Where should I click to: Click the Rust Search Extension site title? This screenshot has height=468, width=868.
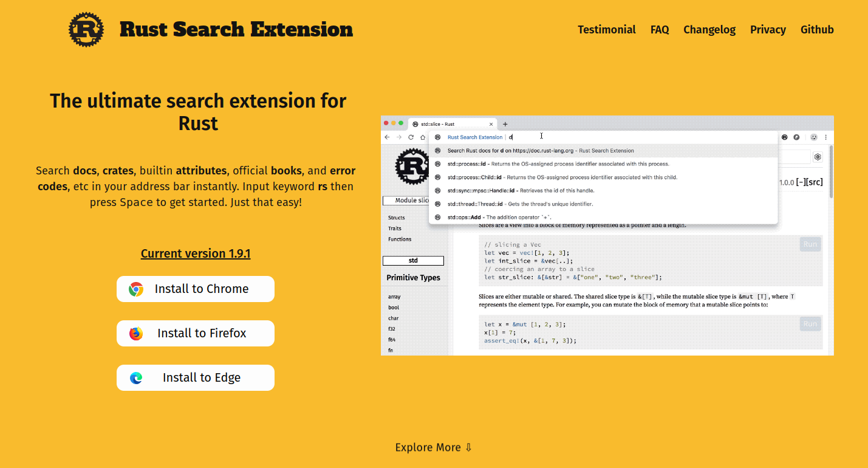click(236, 29)
